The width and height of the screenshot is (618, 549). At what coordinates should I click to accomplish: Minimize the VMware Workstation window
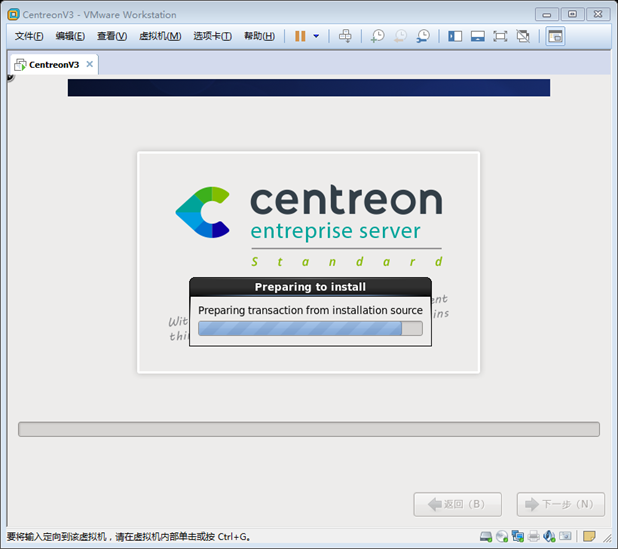coord(547,15)
